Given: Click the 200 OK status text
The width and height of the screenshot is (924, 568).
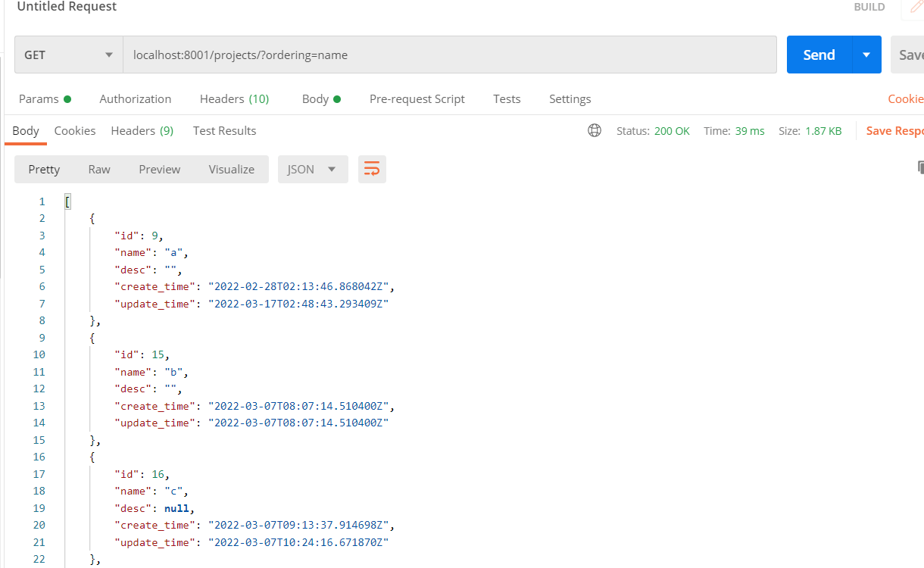Looking at the screenshot, I should click(x=672, y=131).
